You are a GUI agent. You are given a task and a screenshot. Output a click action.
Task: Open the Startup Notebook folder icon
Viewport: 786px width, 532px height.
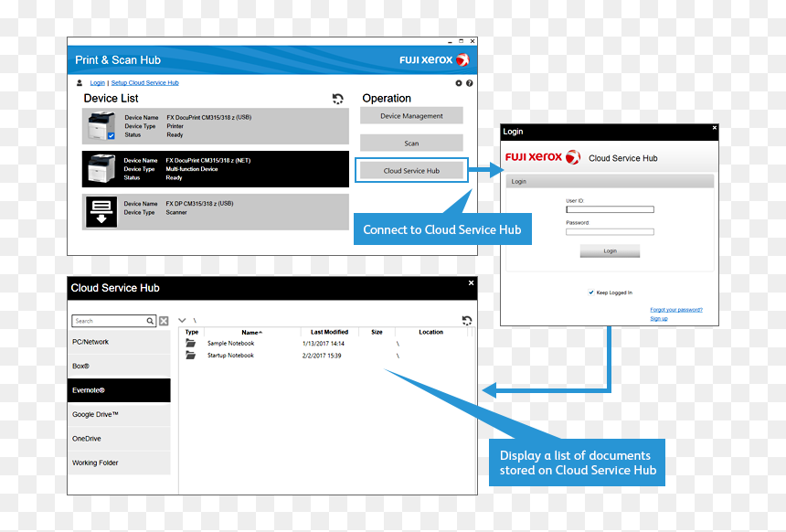coord(190,355)
